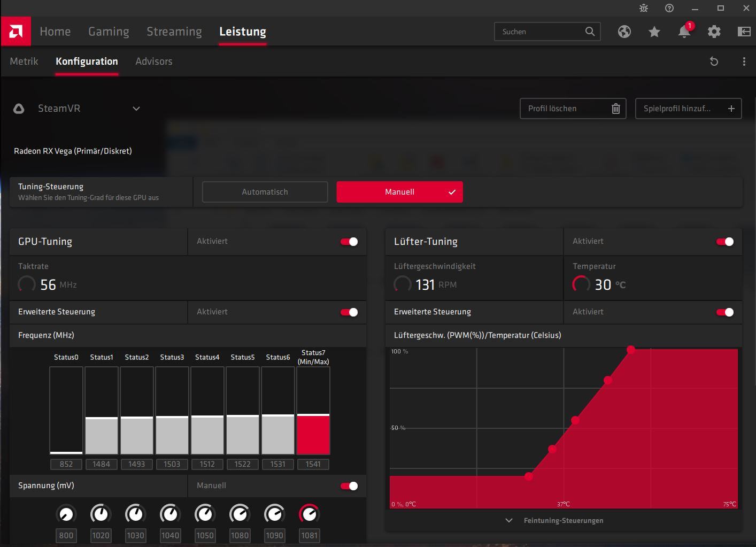This screenshot has height=547, width=756.
Task: Click Radeon RX Vega (Primär/Diskret) label
Action: (x=73, y=151)
